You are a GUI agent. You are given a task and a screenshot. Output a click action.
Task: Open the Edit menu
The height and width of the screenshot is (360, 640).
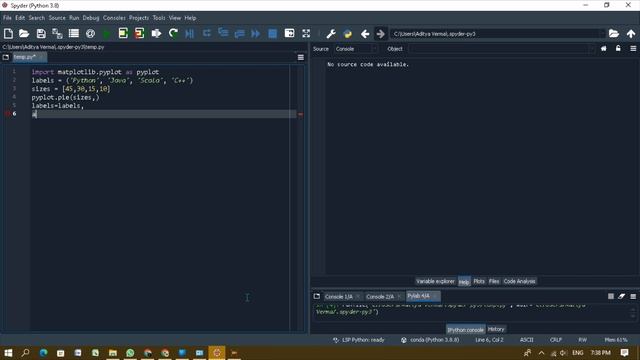[20, 18]
